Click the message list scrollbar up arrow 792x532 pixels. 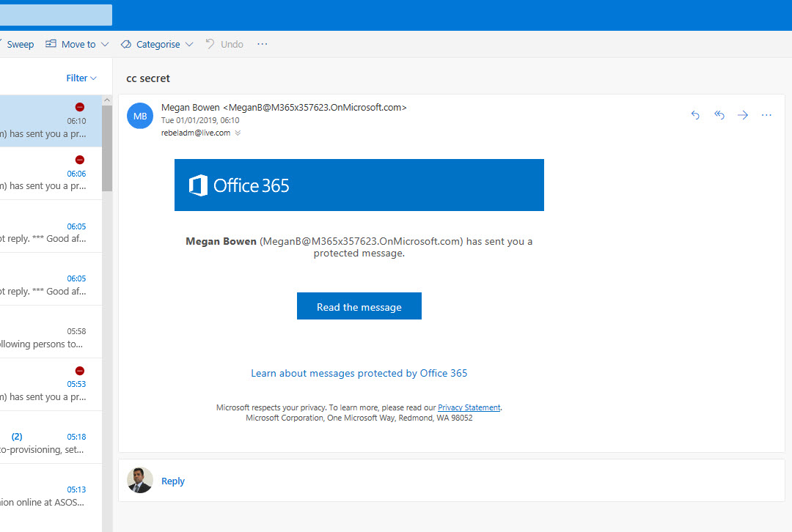(x=107, y=100)
